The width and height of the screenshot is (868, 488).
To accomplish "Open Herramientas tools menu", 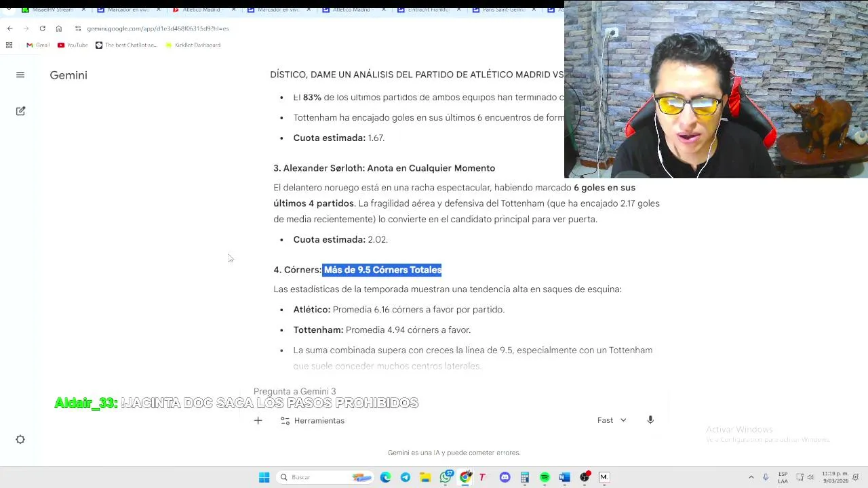I will pos(313,421).
